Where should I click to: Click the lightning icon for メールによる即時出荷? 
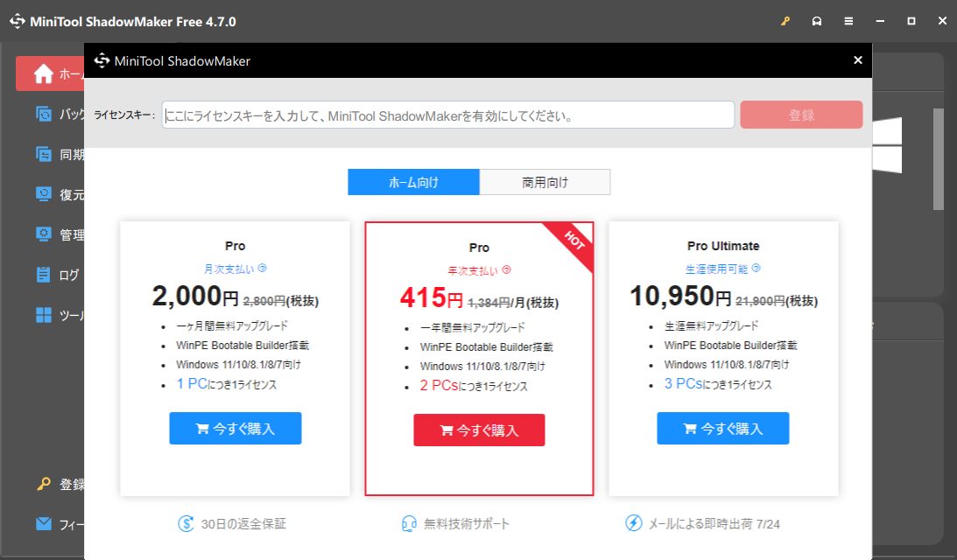pos(634,522)
